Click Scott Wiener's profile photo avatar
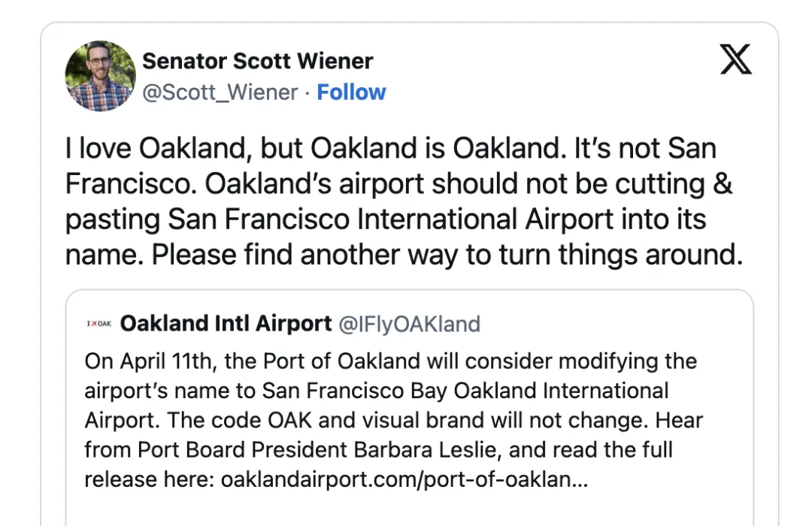 click(100, 76)
